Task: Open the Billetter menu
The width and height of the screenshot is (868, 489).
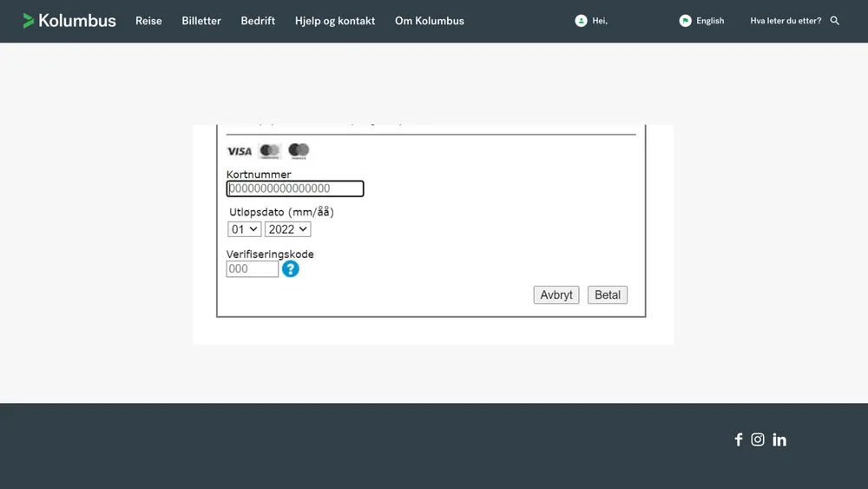Action: tap(201, 21)
